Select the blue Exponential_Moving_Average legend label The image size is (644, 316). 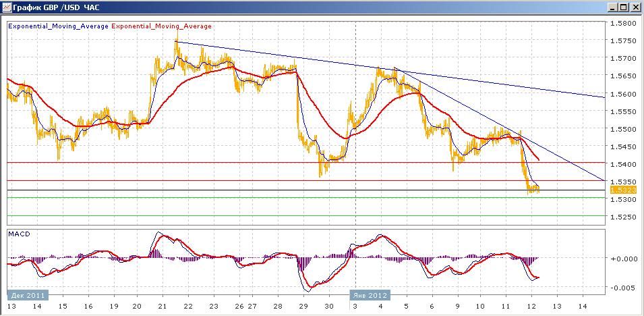tap(58, 26)
